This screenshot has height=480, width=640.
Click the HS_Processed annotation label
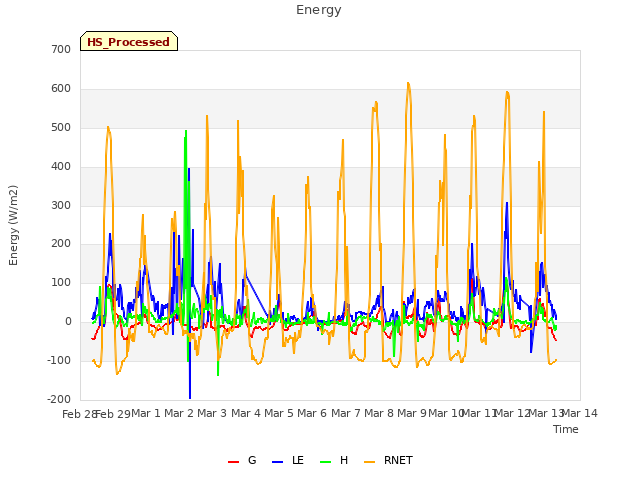point(129,42)
